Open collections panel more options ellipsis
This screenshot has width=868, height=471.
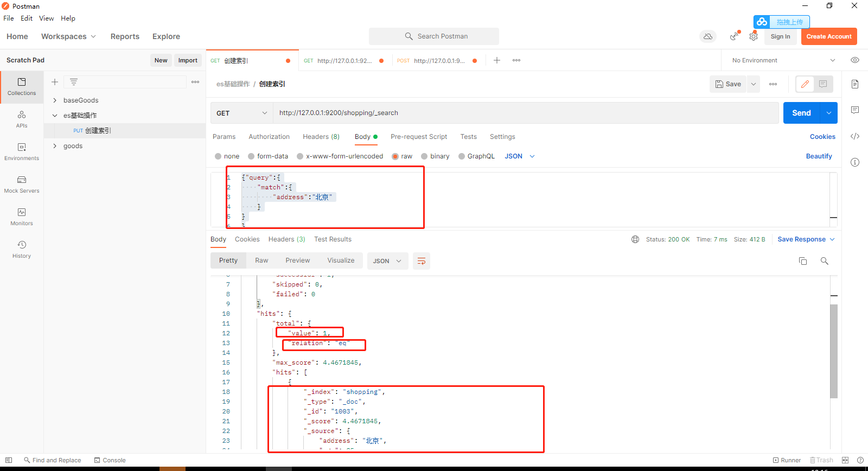(195, 82)
